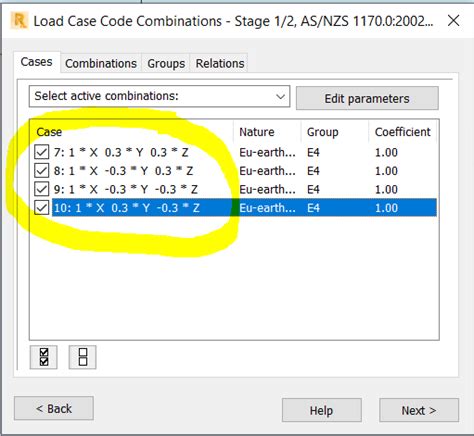The image size is (474, 436).
Task: Open the Groups tab
Action: pyautogui.click(x=166, y=63)
